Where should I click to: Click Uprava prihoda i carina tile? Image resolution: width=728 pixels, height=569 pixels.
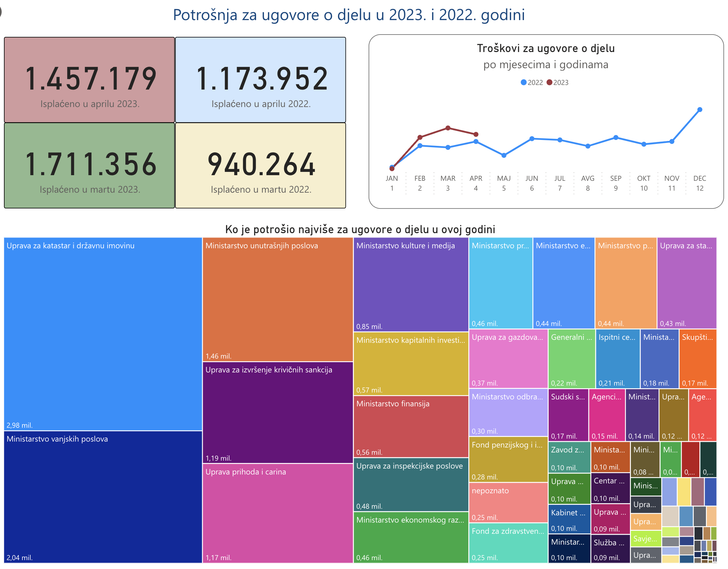coord(277,514)
